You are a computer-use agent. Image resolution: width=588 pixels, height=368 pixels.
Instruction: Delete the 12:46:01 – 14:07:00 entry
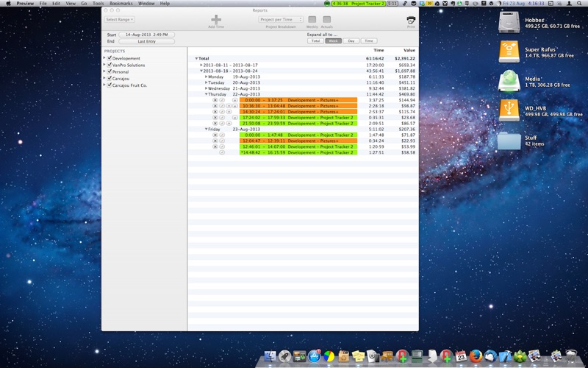click(x=215, y=146)
